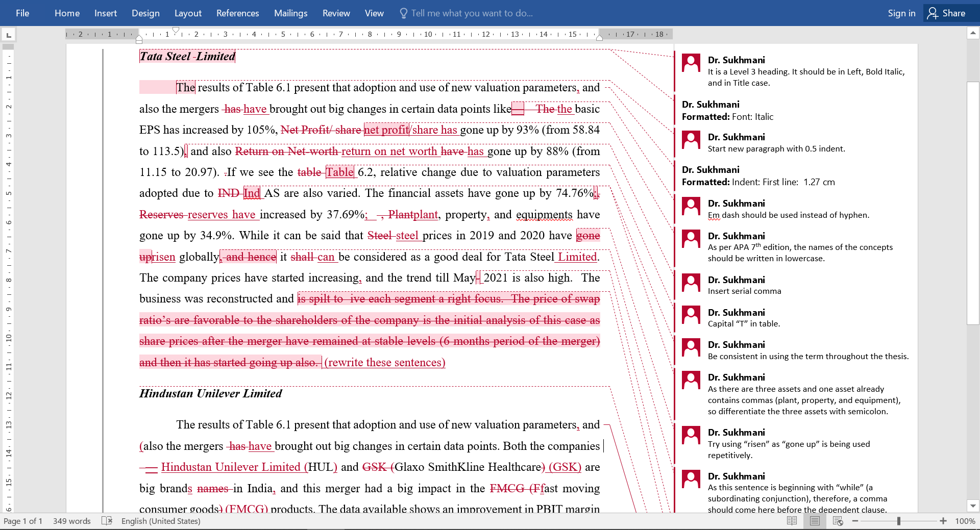Click the zoom in plus button
Viewport: 980px width, 530px height.
[x=943, y=521]
